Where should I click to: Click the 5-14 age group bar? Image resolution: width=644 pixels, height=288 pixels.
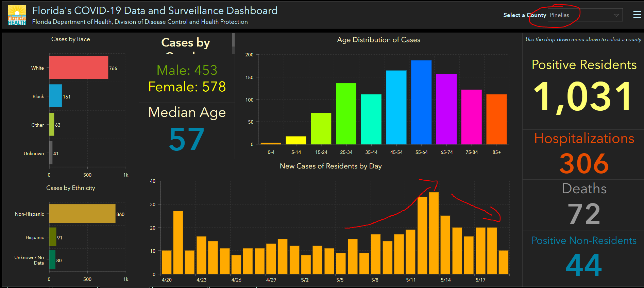[296, 140]
